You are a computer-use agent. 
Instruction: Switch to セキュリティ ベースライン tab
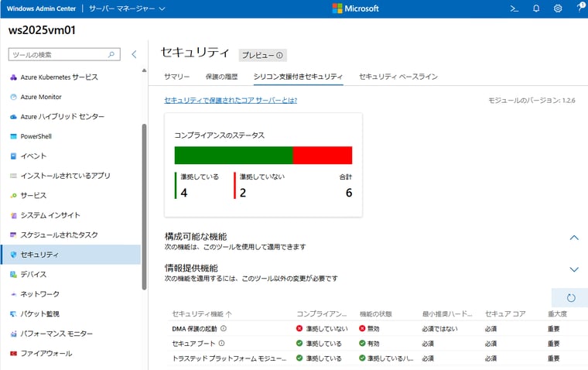[x=398, y=77]
